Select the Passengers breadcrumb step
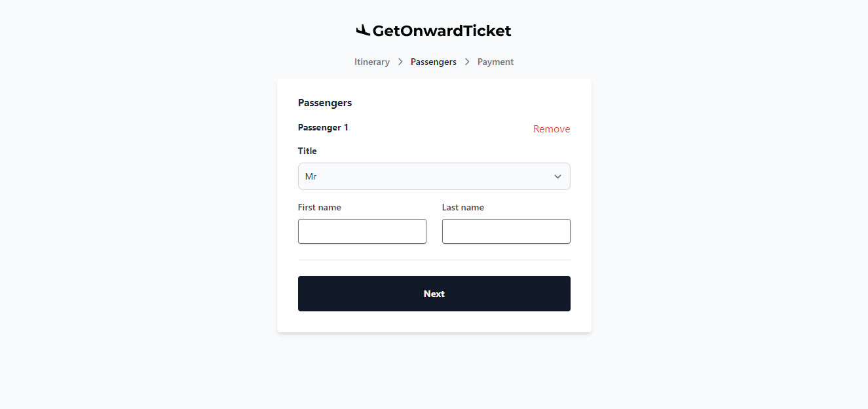Viewport: 868px width, 409px height. coord(434,62)
